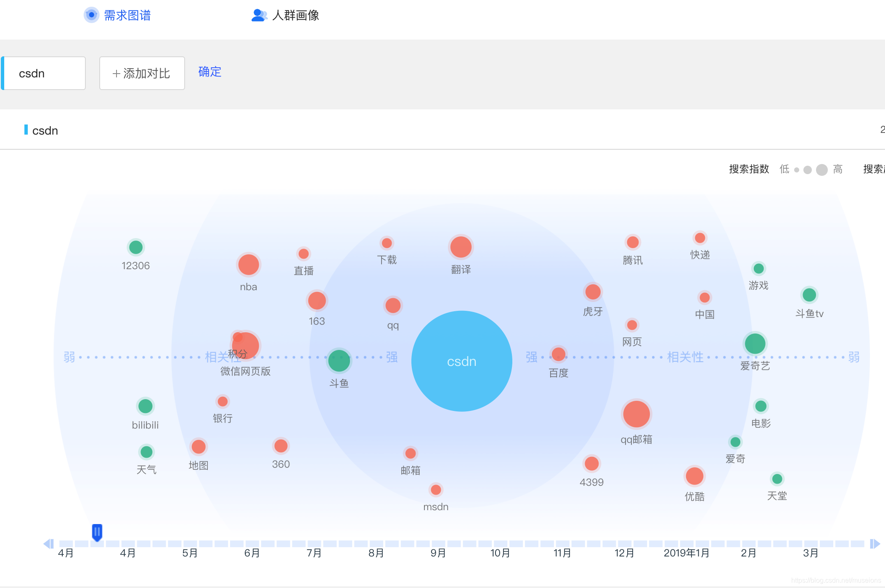885x588 pixels.
Task: Click the blue timeline slider handle
Action: coord(97,532)
